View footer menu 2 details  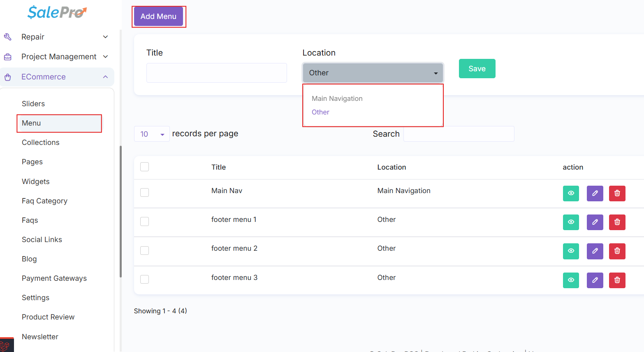tap(571, 251)
